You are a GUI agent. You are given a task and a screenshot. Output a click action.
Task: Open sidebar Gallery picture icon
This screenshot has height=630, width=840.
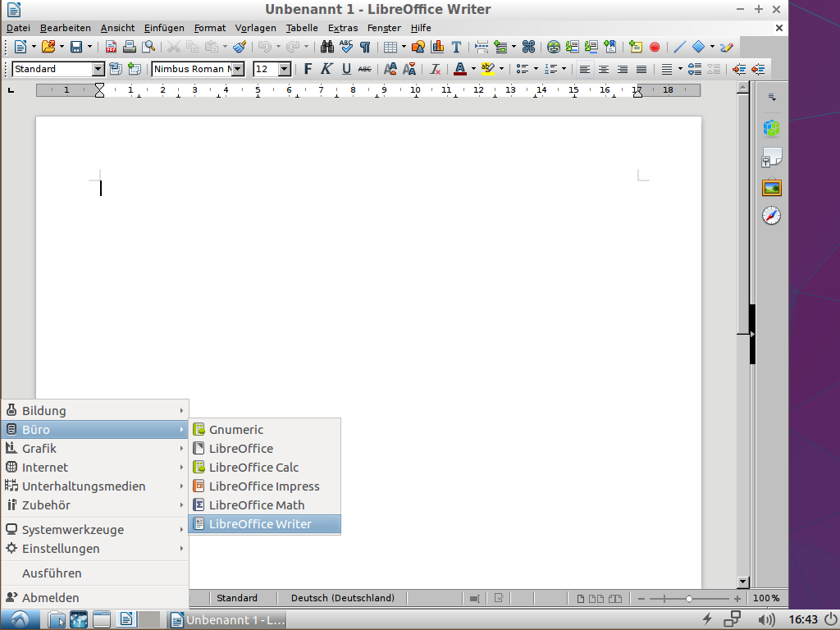(x=771, y=188)
